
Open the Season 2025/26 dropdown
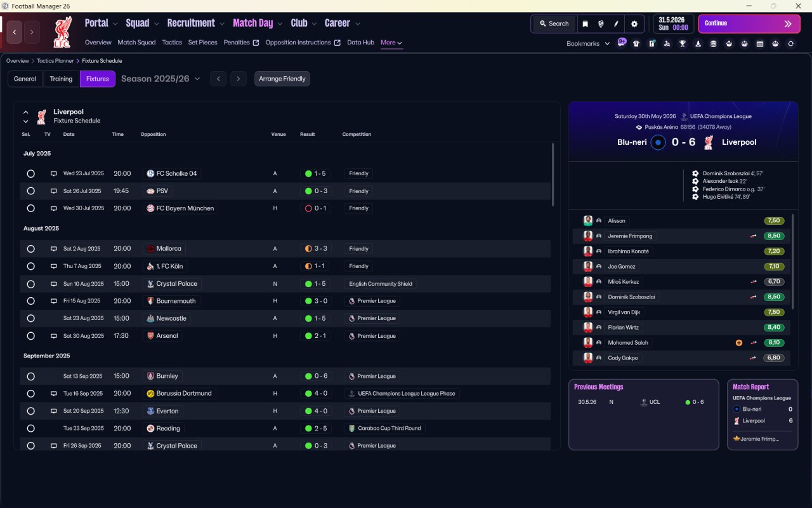tap(160, 79)
